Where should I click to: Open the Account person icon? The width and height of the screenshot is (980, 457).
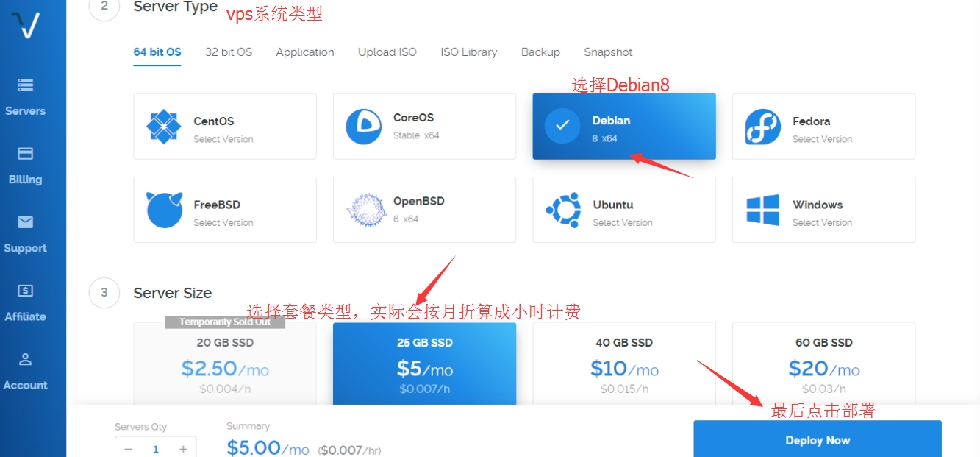25,359
